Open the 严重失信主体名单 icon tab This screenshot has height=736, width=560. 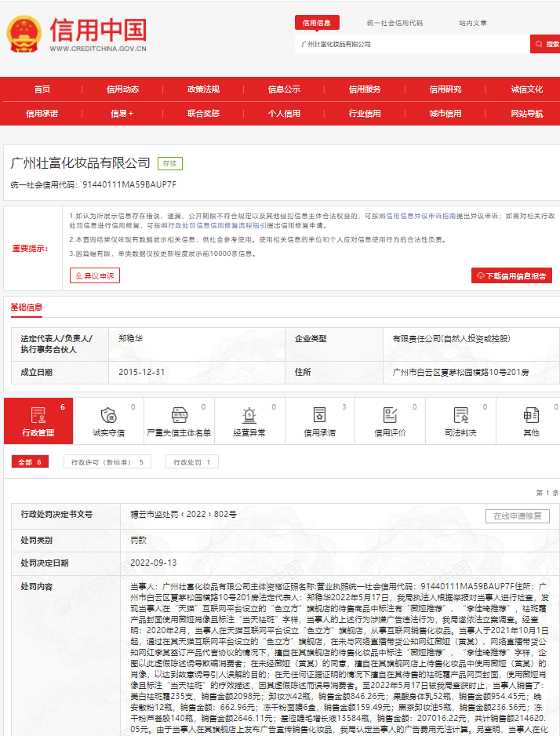[179, 421]
